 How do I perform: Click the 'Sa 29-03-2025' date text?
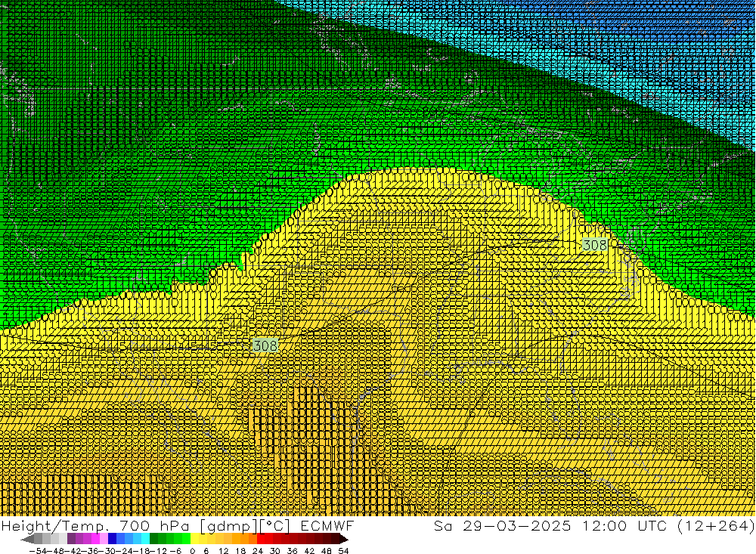(503, 526)
